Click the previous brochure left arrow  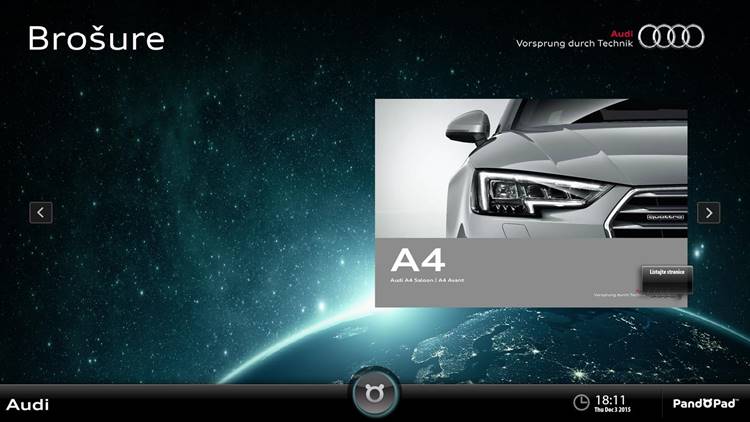click(x=40, y=212)
